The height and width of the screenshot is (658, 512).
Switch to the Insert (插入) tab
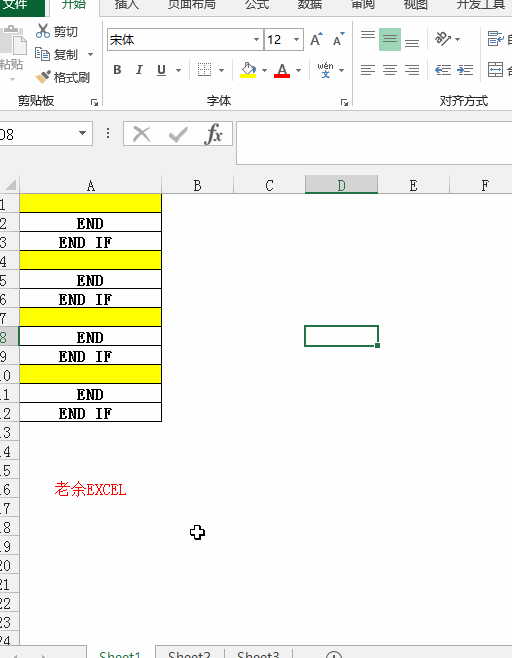tap(127, 5)
